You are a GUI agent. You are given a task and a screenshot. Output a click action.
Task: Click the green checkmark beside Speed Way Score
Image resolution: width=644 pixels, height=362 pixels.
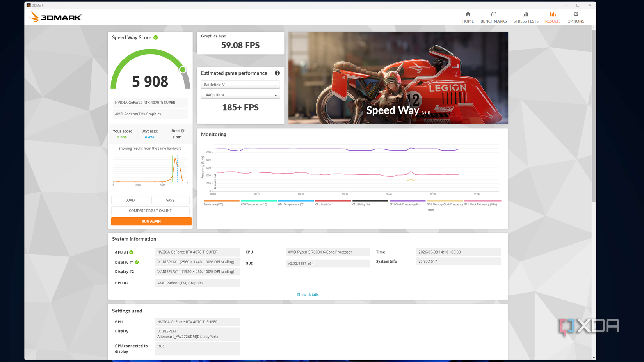(x=156, y=37)
